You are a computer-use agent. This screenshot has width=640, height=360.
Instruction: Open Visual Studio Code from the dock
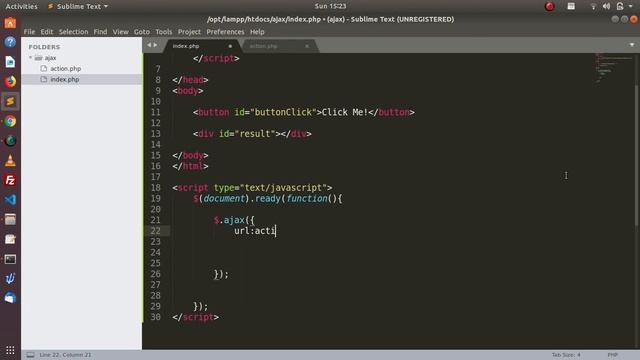pyautogui.click(x=10, y=200)
